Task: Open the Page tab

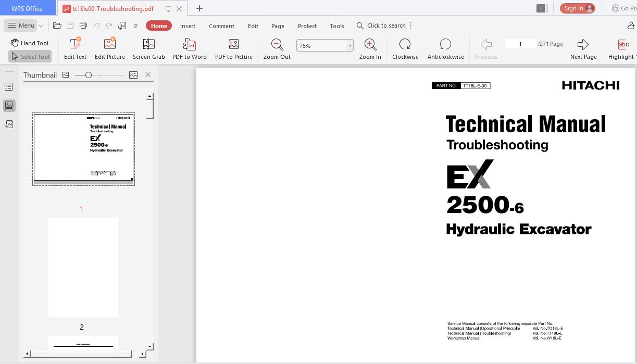Action: point(278,26)
